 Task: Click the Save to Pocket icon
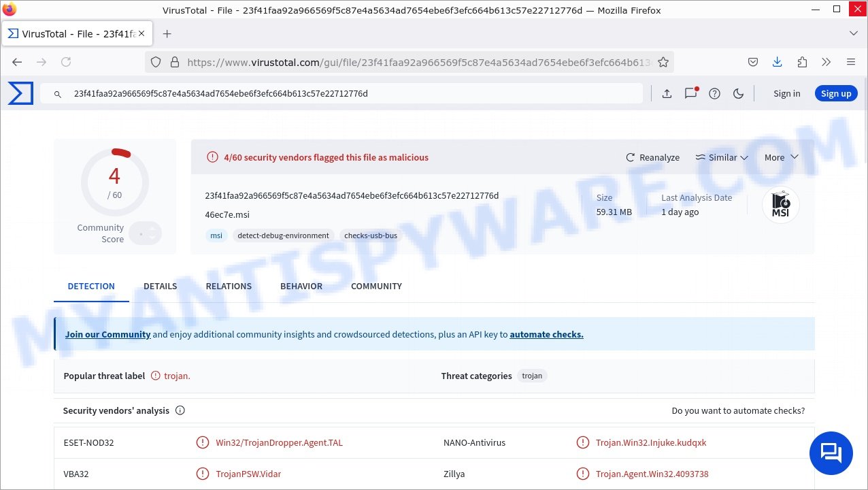click(x=753, y=62)
